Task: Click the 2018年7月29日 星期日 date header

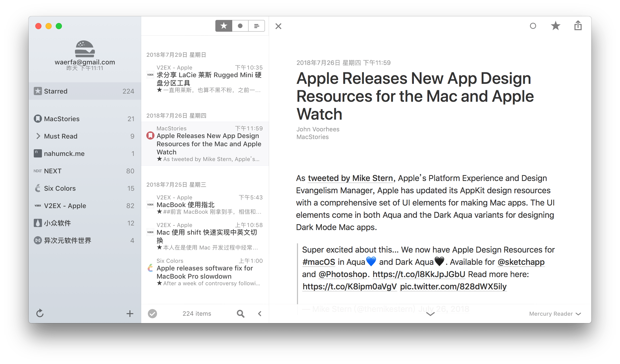Action: (x=176, y=55)
